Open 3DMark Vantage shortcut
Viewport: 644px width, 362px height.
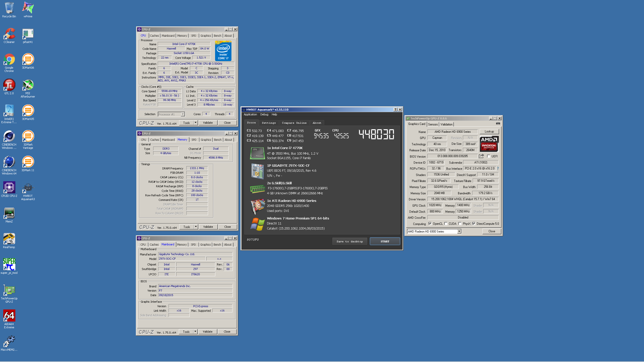28,140
